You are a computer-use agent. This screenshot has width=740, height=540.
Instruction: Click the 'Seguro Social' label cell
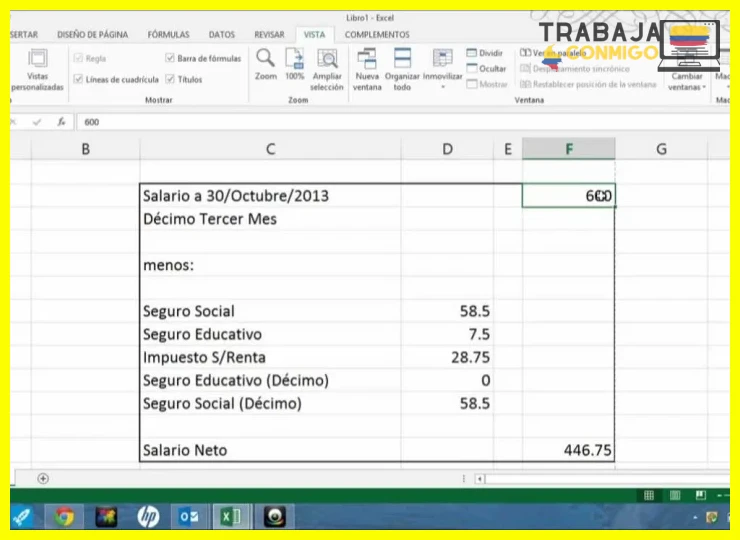coord(270,311)
